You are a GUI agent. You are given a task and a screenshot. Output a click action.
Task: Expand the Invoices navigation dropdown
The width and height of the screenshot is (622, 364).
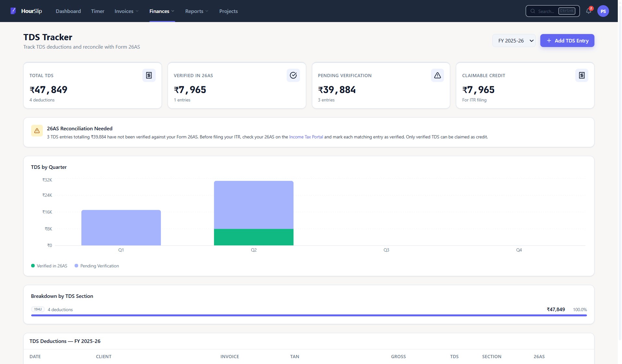pos(126,11)
